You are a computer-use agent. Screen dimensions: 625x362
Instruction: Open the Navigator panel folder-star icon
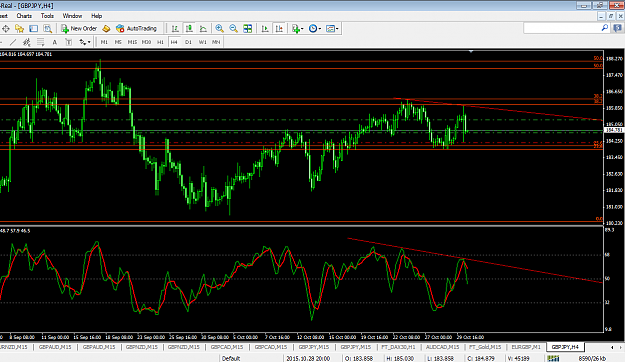19,28
